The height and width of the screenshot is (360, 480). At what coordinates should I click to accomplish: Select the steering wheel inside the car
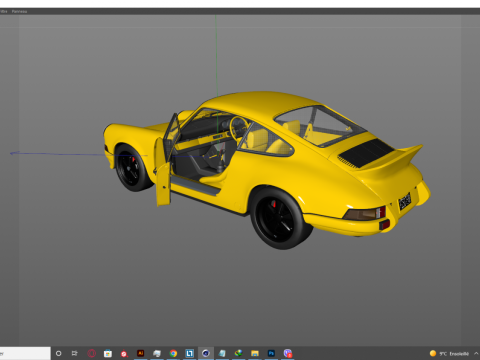[x=239, y=128]
